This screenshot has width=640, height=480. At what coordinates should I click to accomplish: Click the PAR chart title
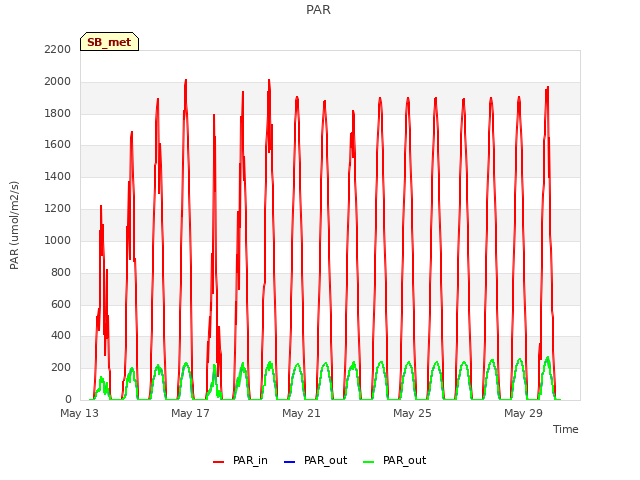pyautogui.click(x=318, y=10)
